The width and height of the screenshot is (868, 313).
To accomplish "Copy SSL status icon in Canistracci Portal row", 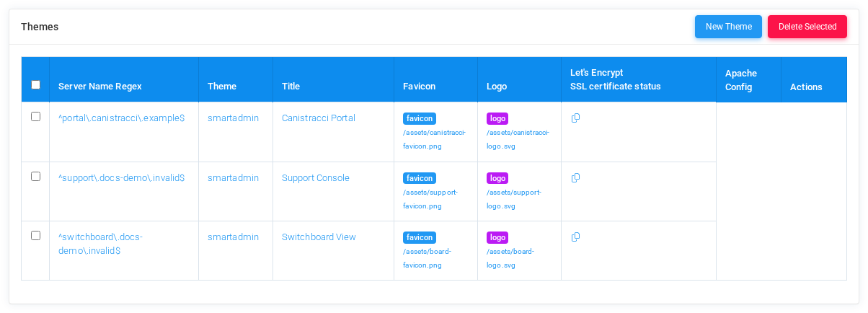I will 575,118.
